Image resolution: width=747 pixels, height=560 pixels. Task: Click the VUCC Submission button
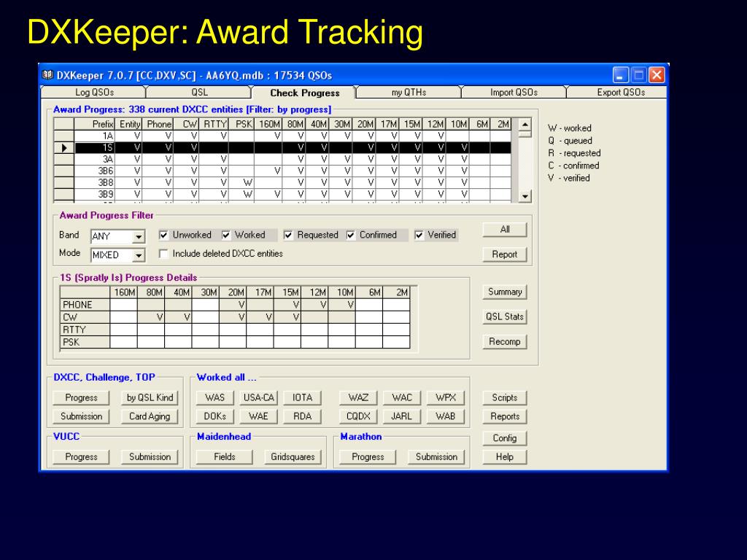[150, 456]
